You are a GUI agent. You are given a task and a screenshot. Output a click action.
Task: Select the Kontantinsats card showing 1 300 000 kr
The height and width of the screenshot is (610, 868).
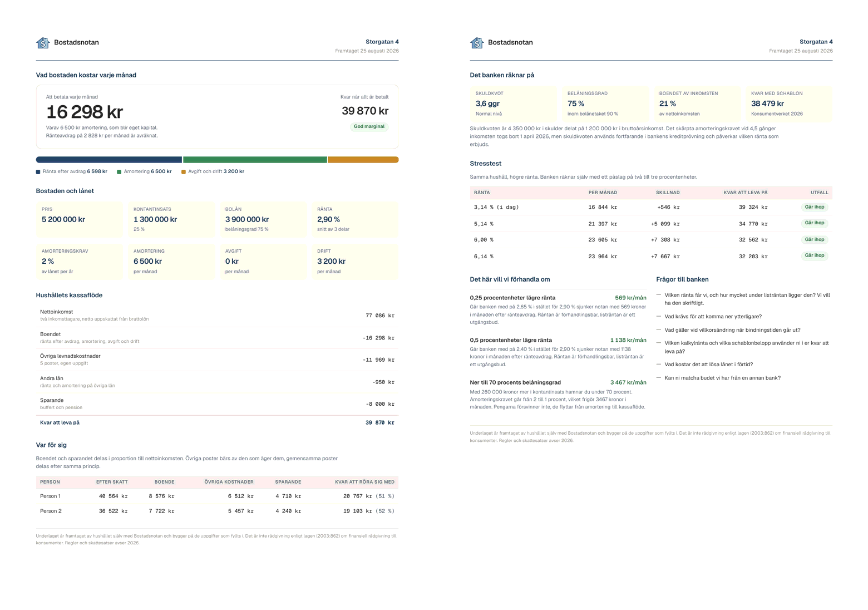tap(171, 220)
